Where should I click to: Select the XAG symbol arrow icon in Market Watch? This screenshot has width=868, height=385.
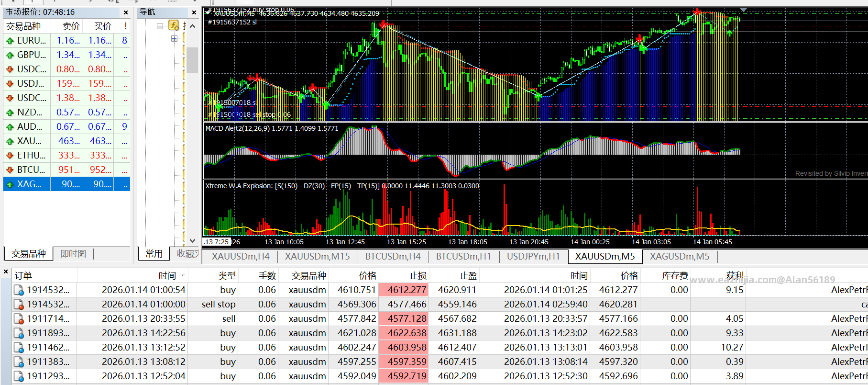[x=10, y=184]
